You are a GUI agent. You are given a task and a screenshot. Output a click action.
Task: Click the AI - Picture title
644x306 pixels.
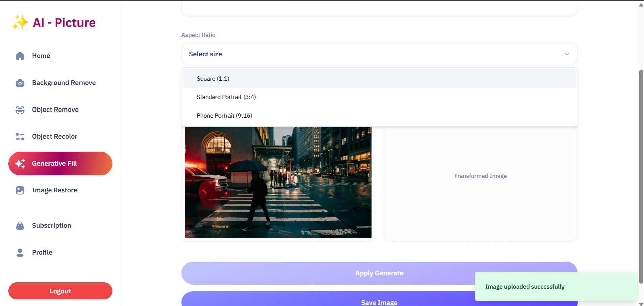(x=64, y=23)
